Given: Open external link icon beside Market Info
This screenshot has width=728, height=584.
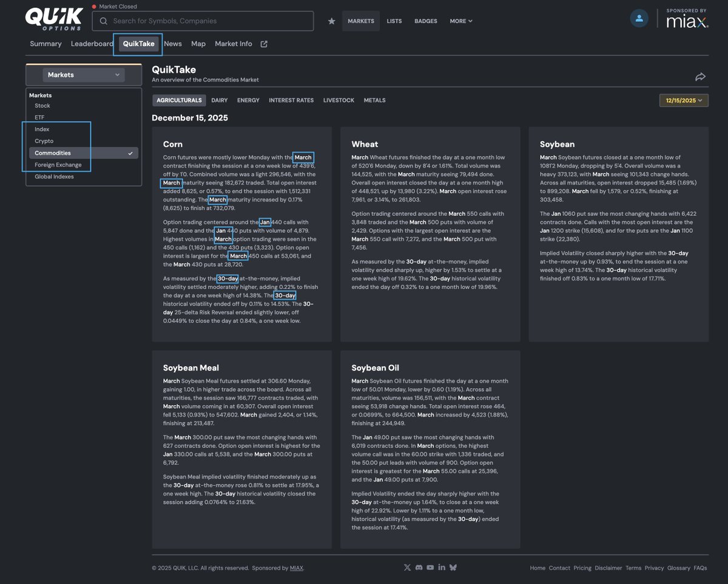Looking at the screenshot, I should coord(264,44).
